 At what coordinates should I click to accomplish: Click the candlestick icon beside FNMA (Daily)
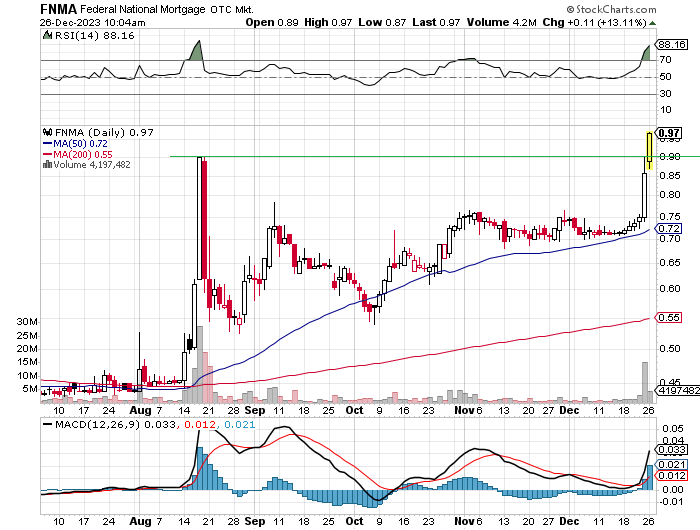(47, 132)
